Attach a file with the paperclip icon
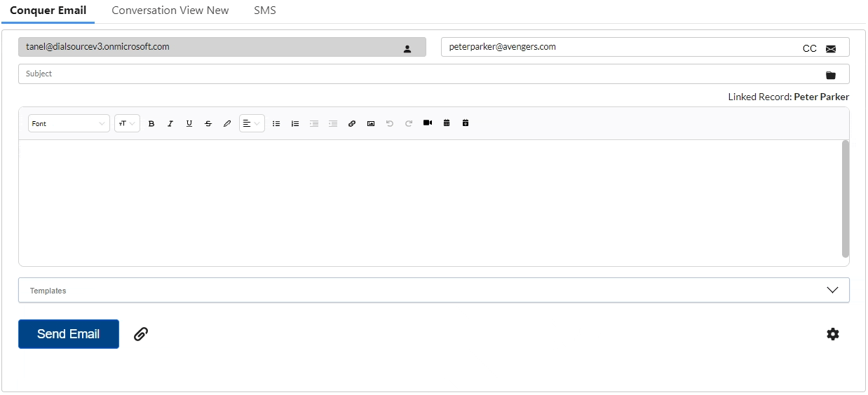This screenshot has height=395, width=868. [x=141, y=334]
